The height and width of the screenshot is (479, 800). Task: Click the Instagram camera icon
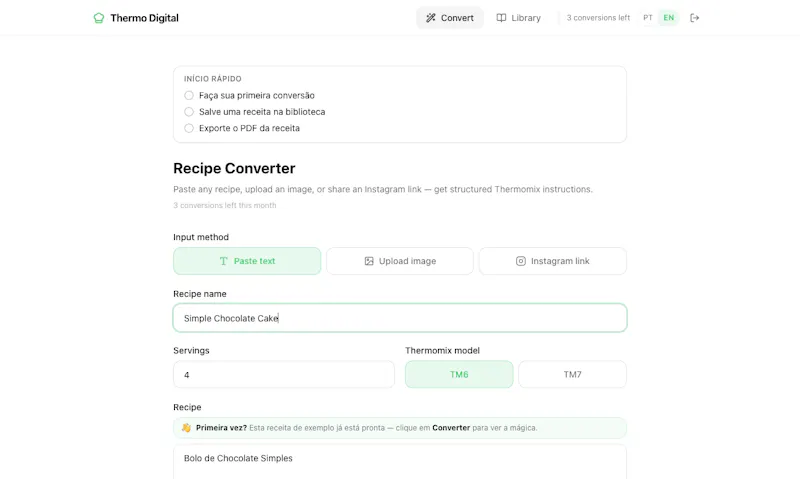tap(520, 261)
